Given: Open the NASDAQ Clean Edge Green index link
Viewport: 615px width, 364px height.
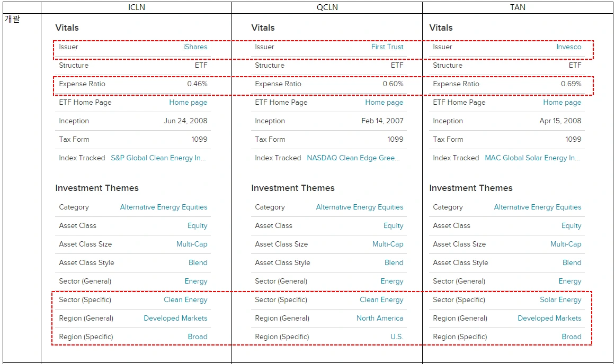Looking at the screenshot, I should point(353,158).
